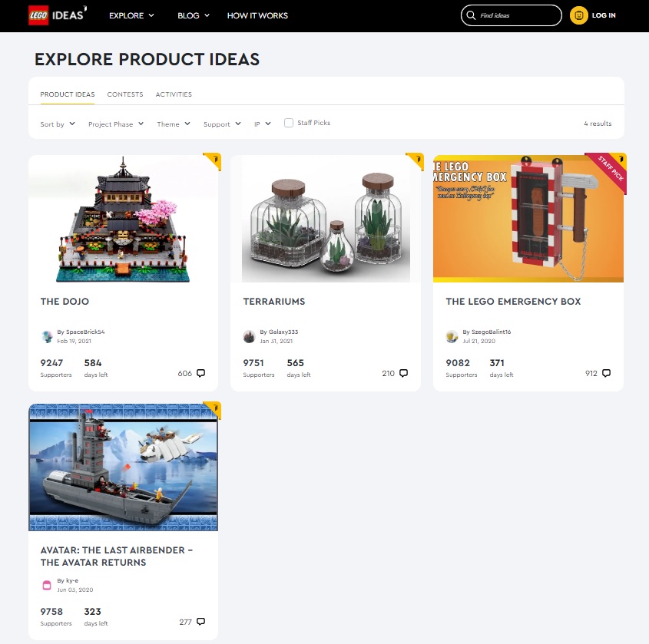Image resolution: width=649 pixels, height=644 pixels.
Task: Open the Project Phase filter dropdown
Action: pos(116,124)
